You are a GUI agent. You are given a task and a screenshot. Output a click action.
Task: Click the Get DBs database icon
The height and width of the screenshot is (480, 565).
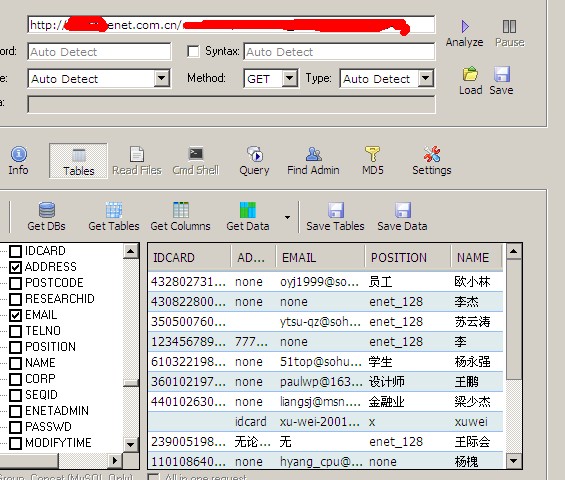(x=47, y=210)
